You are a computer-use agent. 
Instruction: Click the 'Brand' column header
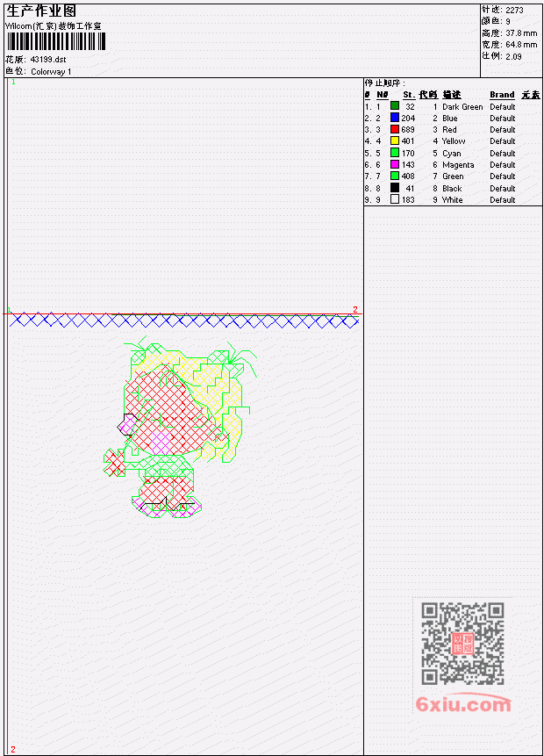pyautogui.click(x=502, y=95)
